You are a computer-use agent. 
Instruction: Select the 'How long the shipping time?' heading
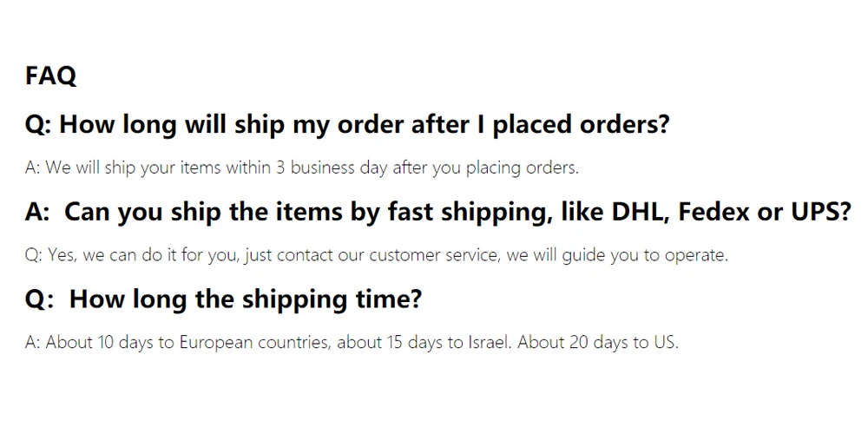(223, 299)
